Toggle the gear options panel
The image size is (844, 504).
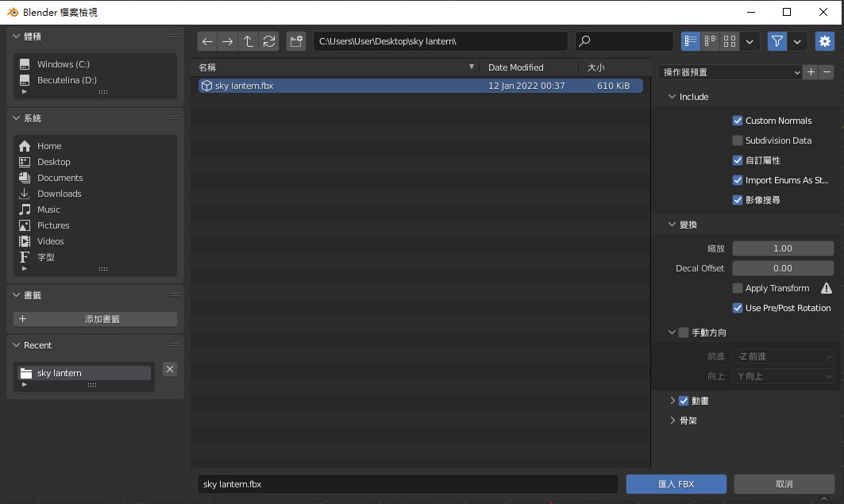click(824, 41)
